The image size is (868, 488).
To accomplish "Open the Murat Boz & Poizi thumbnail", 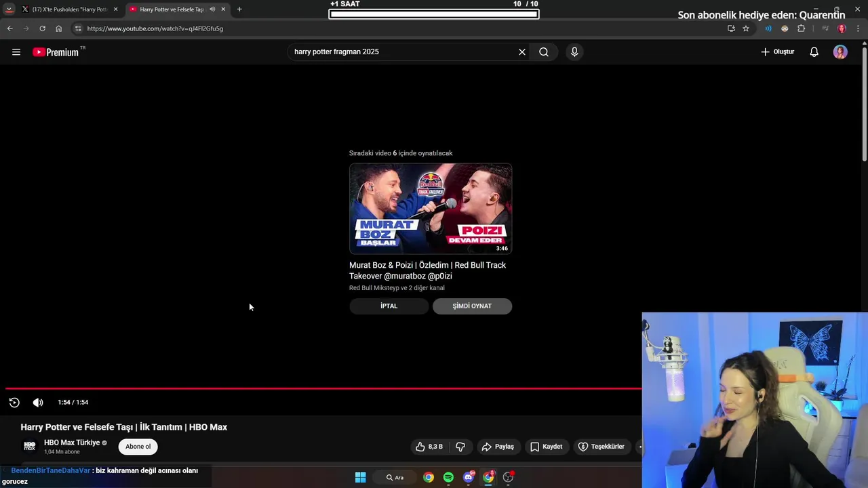I will 431,209.
